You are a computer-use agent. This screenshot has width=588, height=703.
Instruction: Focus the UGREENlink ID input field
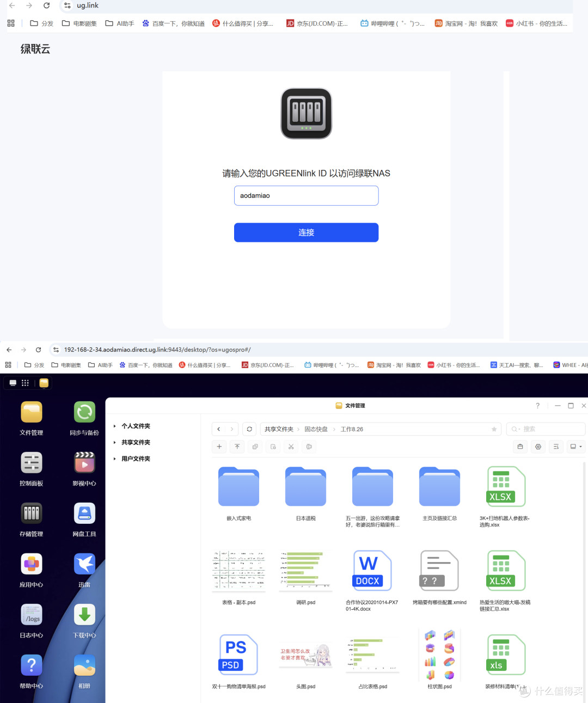pyautogui.click(x=306, y=195)
